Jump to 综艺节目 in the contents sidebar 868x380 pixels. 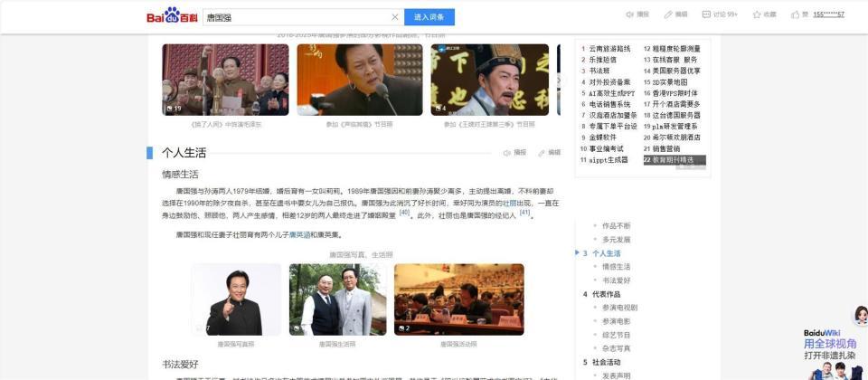point(616,335)
